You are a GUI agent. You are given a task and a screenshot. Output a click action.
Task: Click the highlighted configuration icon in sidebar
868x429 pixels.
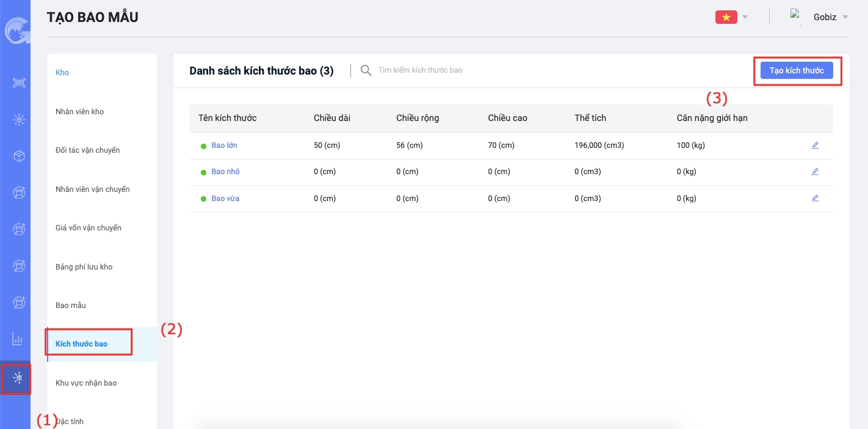click(x=18, y=378)
